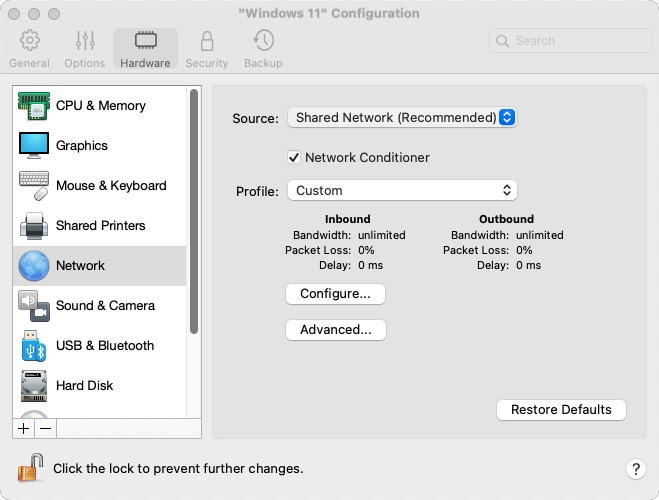Switch to the Options tab

pos(85,49)
